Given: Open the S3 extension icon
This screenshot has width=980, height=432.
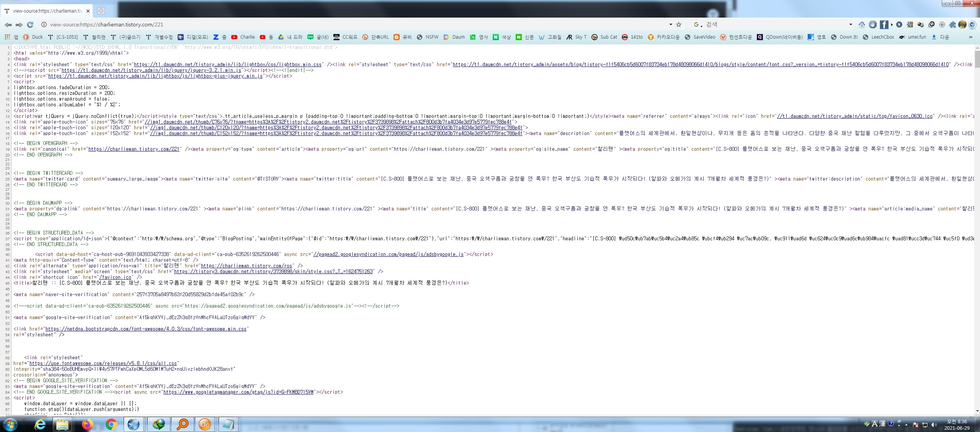Looking at the screenshot, I should 910,24.
